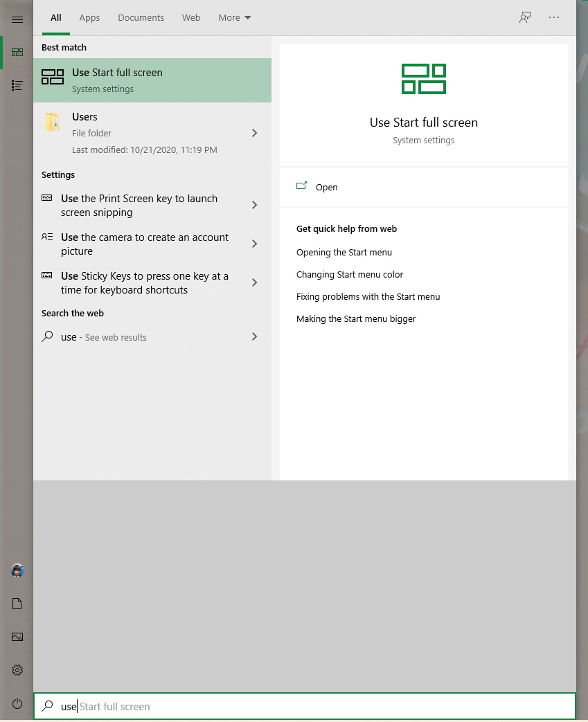Click the large green Start layout icon in the preview
588x722 pixels.
point(423,79)
